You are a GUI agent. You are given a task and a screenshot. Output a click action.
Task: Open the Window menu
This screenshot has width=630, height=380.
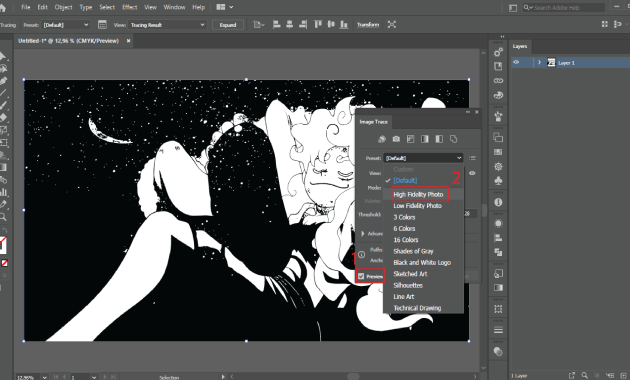pyautogui.click(x=174, y=7)
